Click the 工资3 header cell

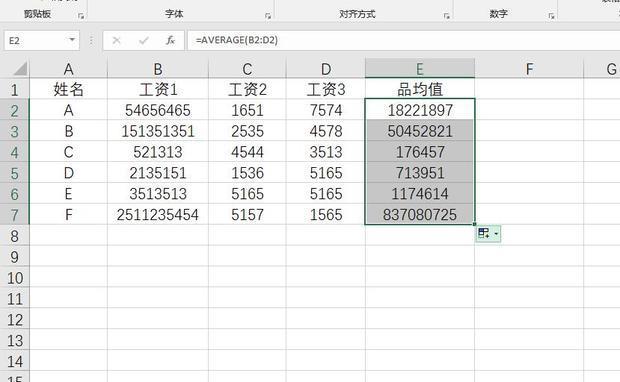click(326, 89)
